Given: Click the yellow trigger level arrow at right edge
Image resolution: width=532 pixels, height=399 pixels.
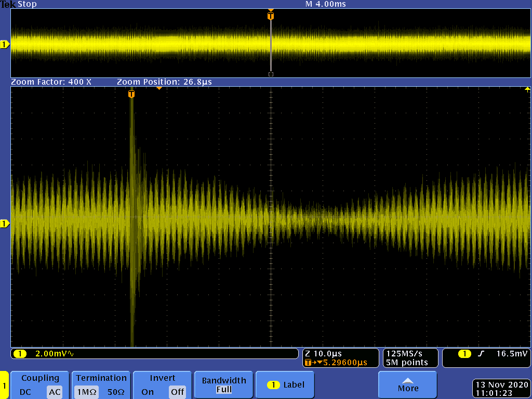Looking at the screenshot, I should (x=528, y=89).
